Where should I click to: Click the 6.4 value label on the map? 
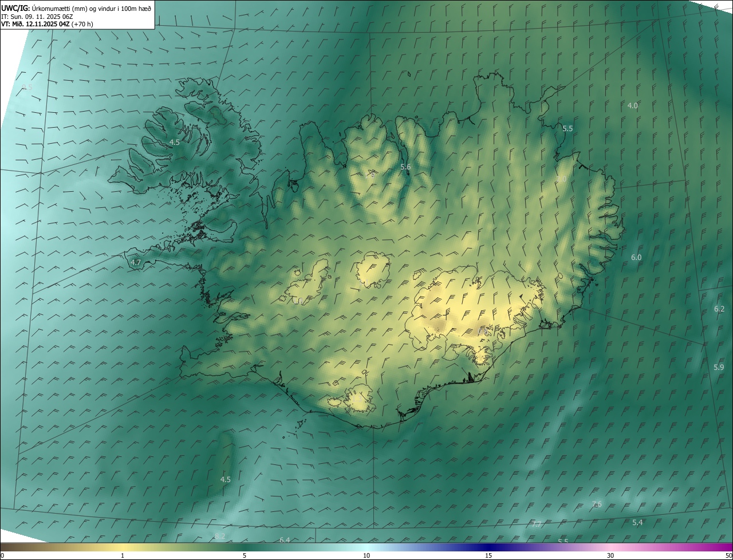coord(285,540)
